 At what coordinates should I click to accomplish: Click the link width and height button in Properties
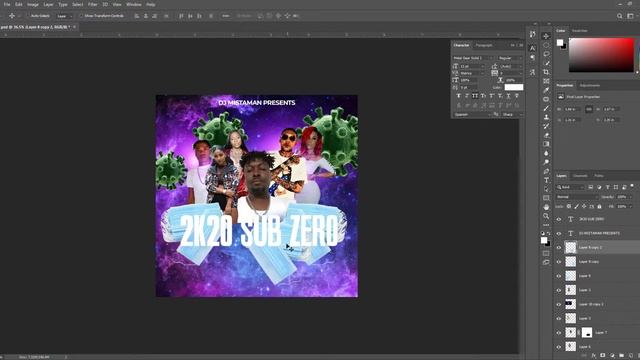pyautogui.click(x=589, y=109)
